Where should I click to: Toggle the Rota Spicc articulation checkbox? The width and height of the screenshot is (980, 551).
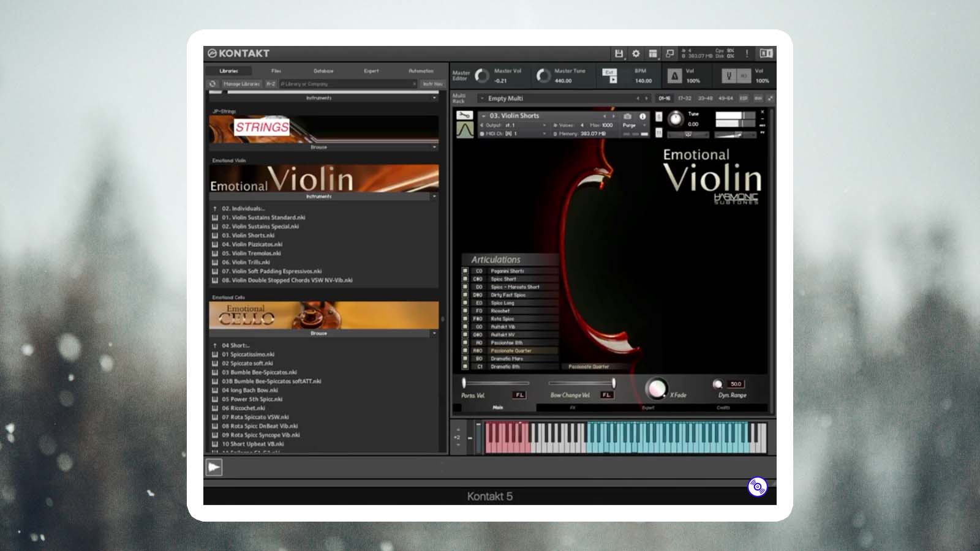pyautogui.click(x=465, y=318)
